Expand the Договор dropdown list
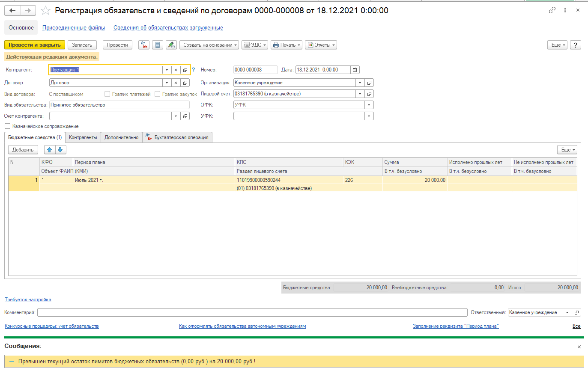This screenshot has height=368, width=588. 166,83
